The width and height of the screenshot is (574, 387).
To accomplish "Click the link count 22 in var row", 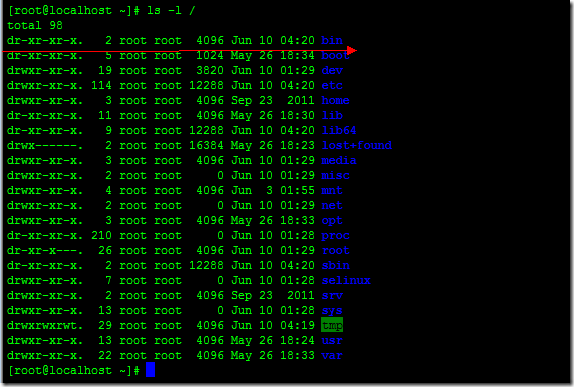I will click(x=105, y=356).
